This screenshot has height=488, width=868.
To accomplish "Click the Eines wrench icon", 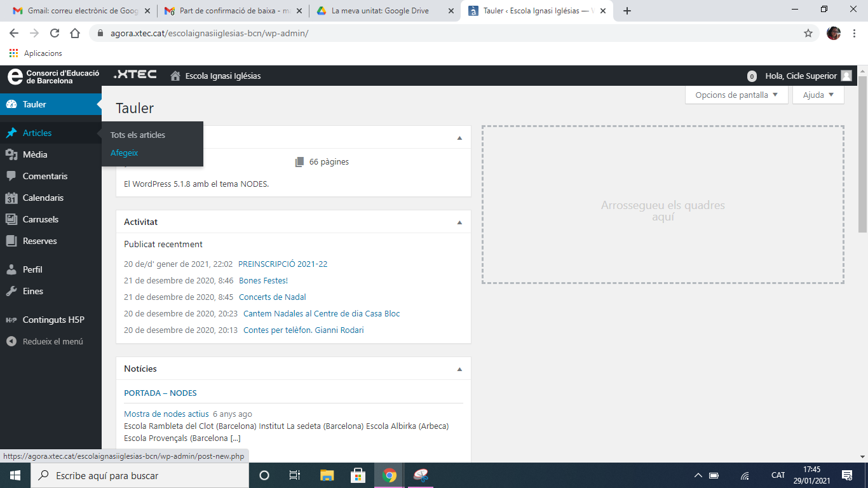I will pos(11,291).
